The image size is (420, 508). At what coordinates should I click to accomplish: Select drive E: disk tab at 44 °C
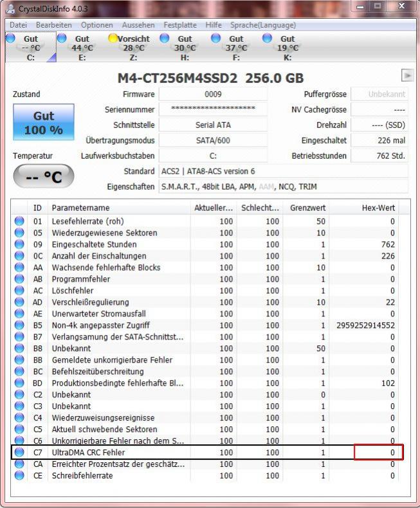coord(82,48)
